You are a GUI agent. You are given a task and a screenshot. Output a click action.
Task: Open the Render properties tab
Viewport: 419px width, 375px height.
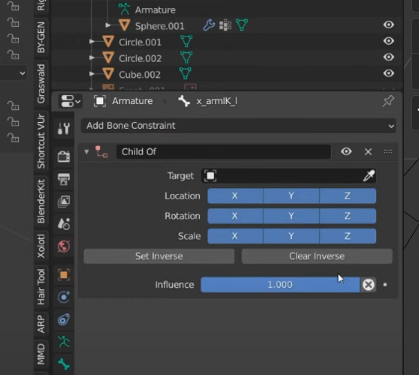[x=63, y=156]
